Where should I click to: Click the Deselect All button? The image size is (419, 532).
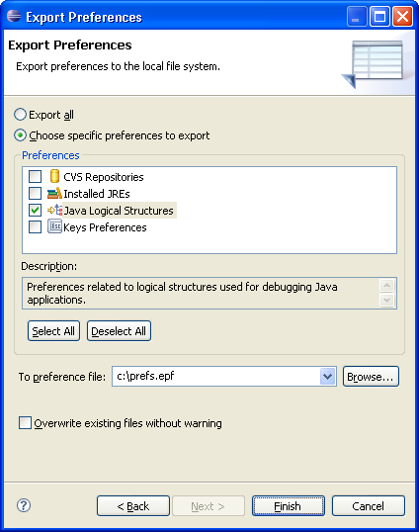pos(119,331)
